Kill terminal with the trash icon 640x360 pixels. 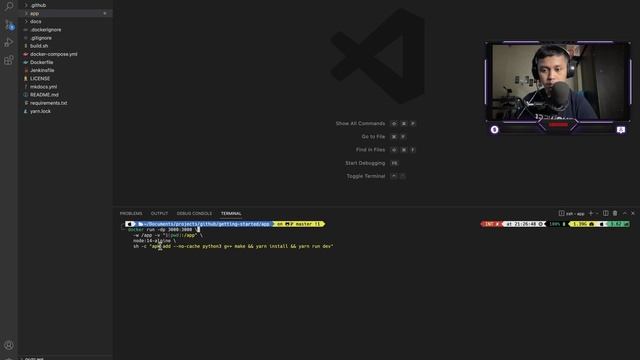pos(615,213)
